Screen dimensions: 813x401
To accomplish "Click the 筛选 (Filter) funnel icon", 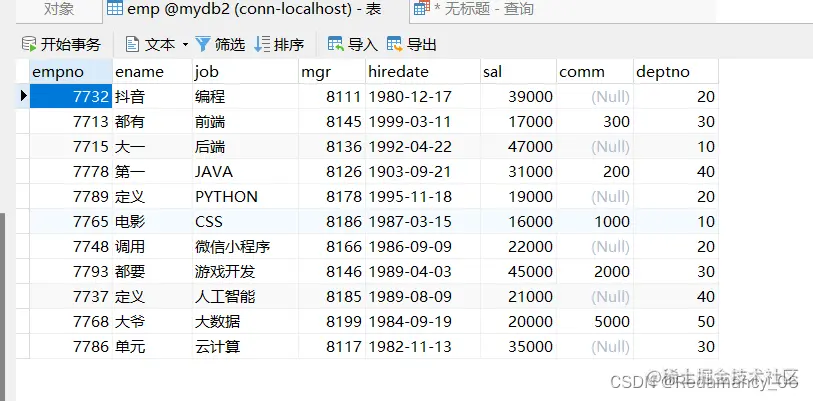I will [x=203, y=45].
